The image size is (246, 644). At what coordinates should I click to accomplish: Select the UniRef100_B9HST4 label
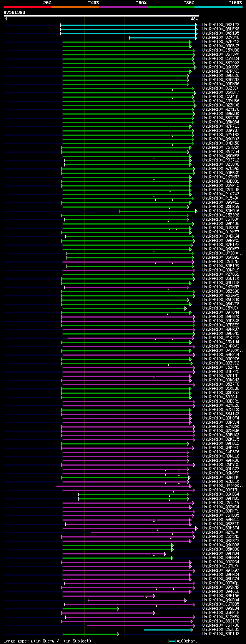pyautogui.click(x=221, y=528)
